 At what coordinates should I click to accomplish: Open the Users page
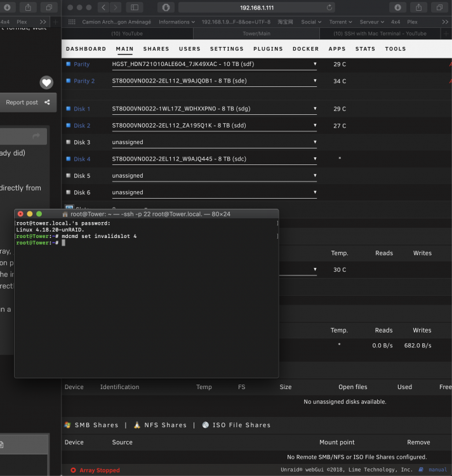190,49
